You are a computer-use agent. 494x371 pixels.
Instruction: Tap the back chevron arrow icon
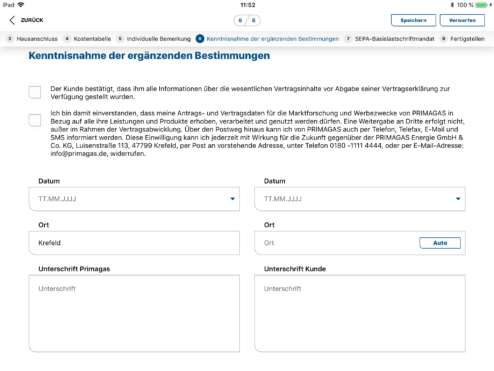coord(12,20)
